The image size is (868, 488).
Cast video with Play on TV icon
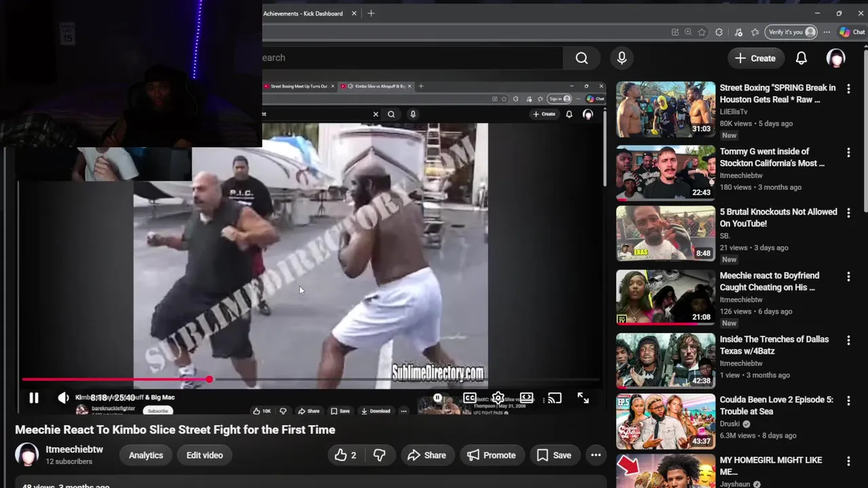(x=555, y=398)
